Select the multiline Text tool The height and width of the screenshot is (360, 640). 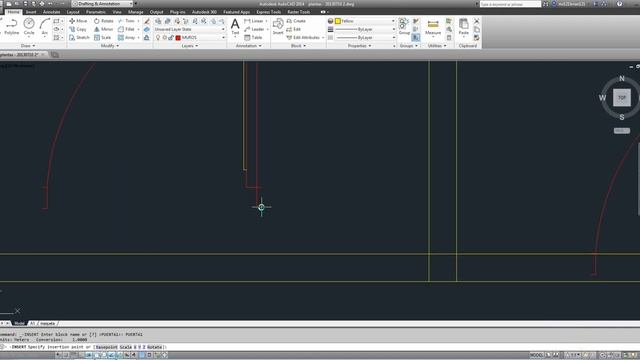pos(235,26)
